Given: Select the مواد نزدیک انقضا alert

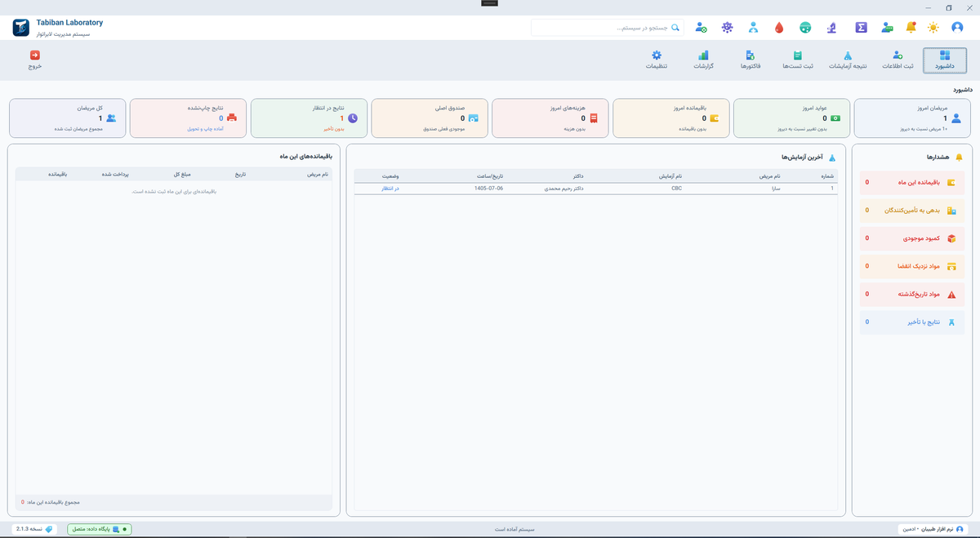Looking at the screenshot, I should click(x=911, y=266).
